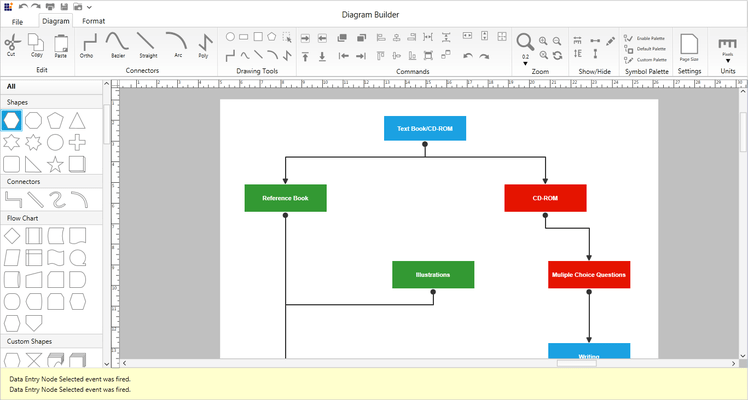Click the save icon in quick access bar
The width and height of the screenshot is (748, 400).
pyautogui.click(x=64, y=7)
